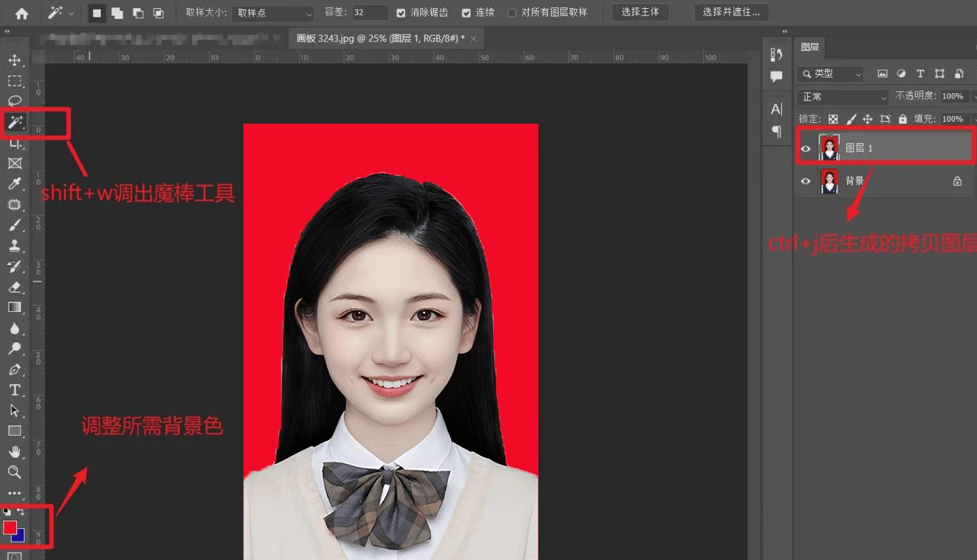Uncheck the 连续 contiguous checkbox
Image resolution: width=977 pixels, height=560 pixels.
click(466, 13)
